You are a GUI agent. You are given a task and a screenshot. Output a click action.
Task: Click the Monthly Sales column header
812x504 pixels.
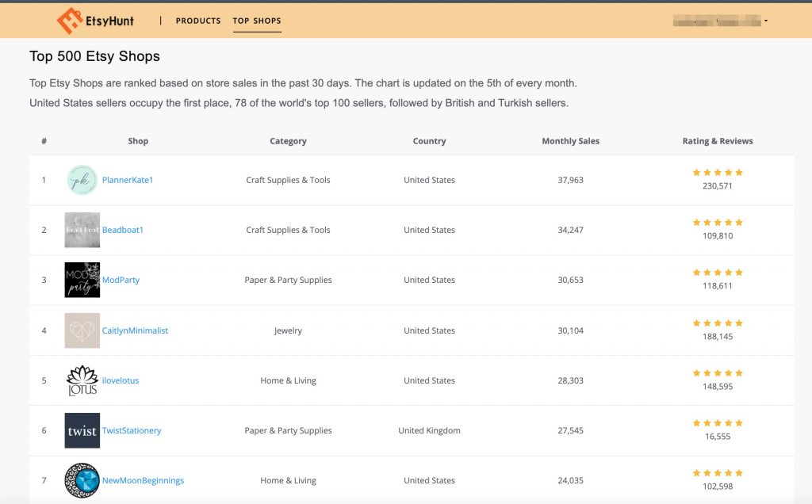coord(571,141)
